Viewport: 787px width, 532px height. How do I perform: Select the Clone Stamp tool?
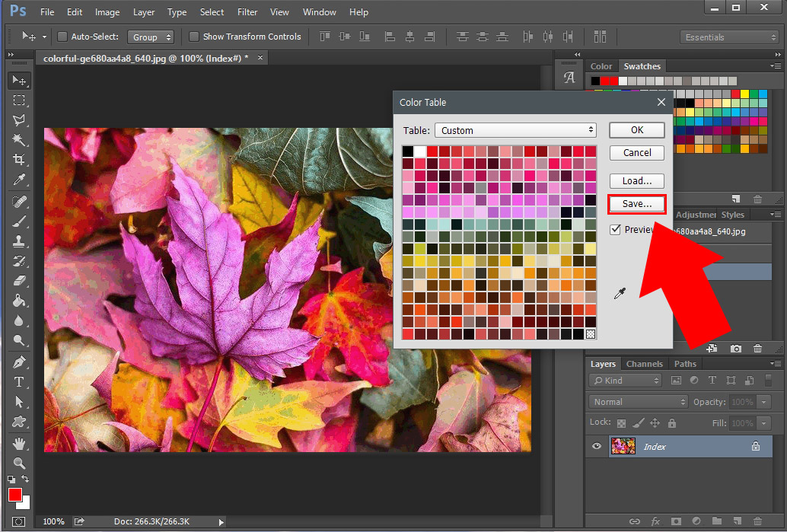point(19,241)
